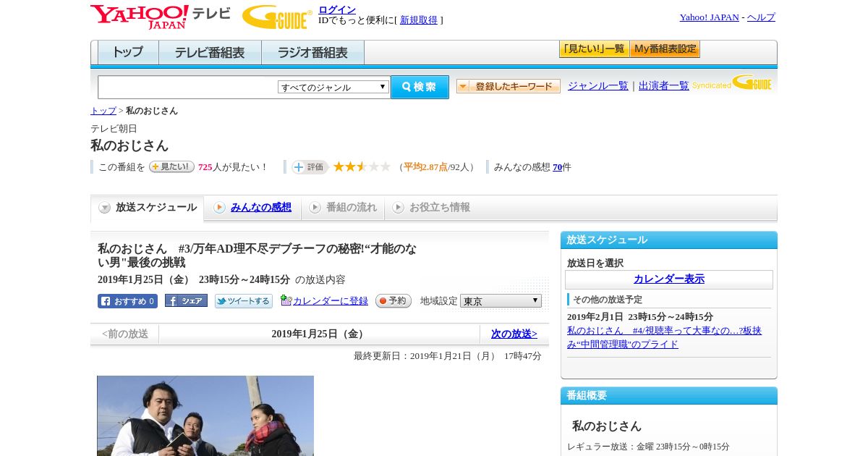Image resolution: width=868 pixels, height=456 pixels.
Task: Click the トップ breadcrumb link
Action: coord(103,111)
